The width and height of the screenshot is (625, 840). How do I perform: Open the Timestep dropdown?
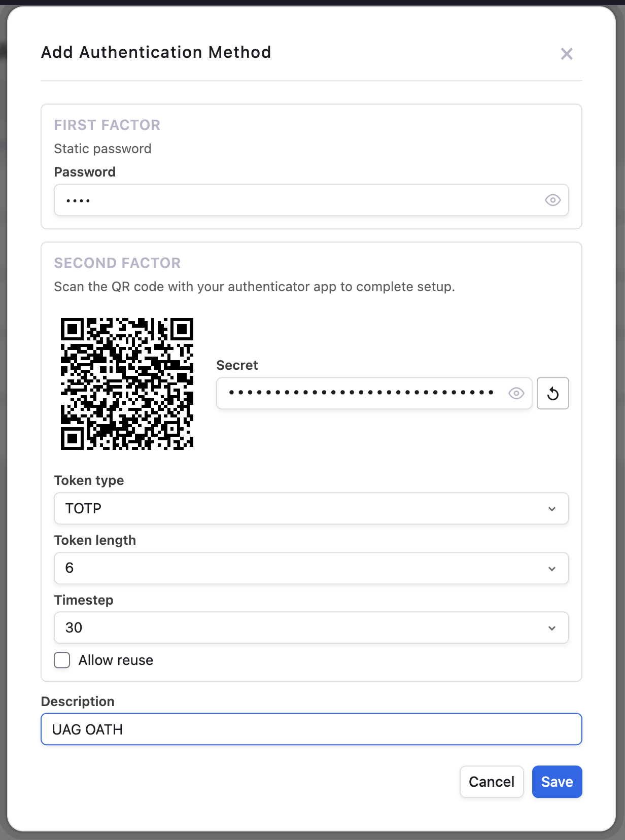(311, 627)
